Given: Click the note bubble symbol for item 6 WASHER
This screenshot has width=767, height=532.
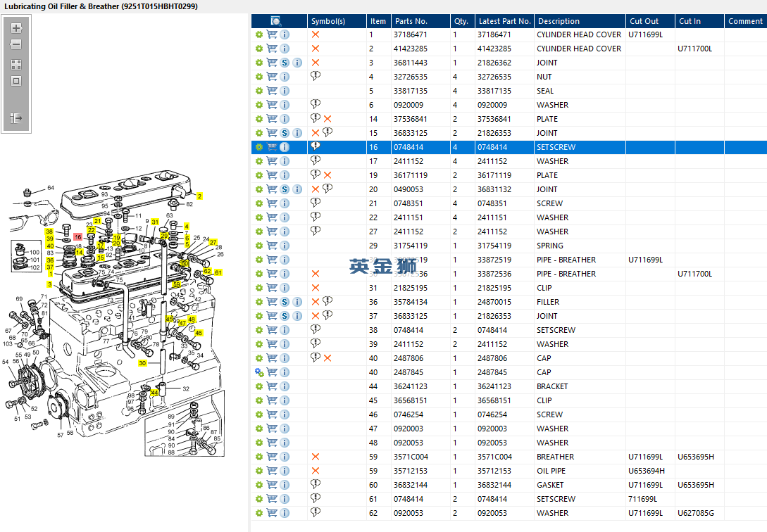Looking at the screenshot, I should click(x=316, y=104).
